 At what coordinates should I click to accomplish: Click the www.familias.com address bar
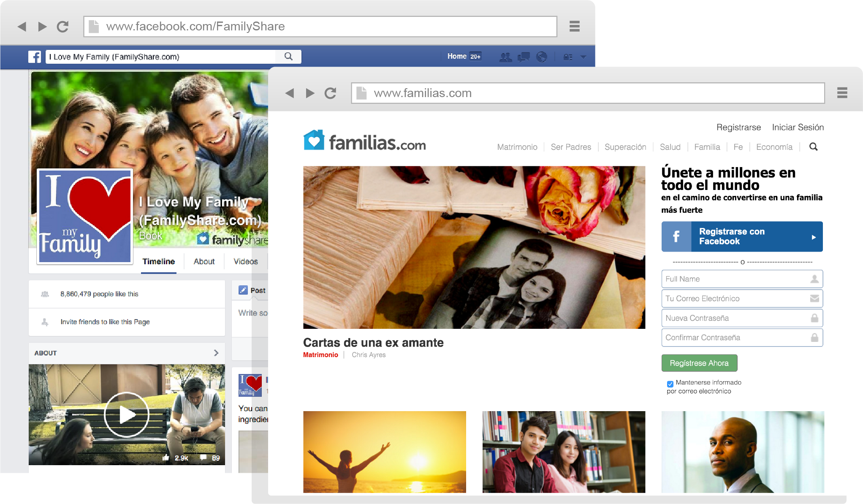pos(588,93)
